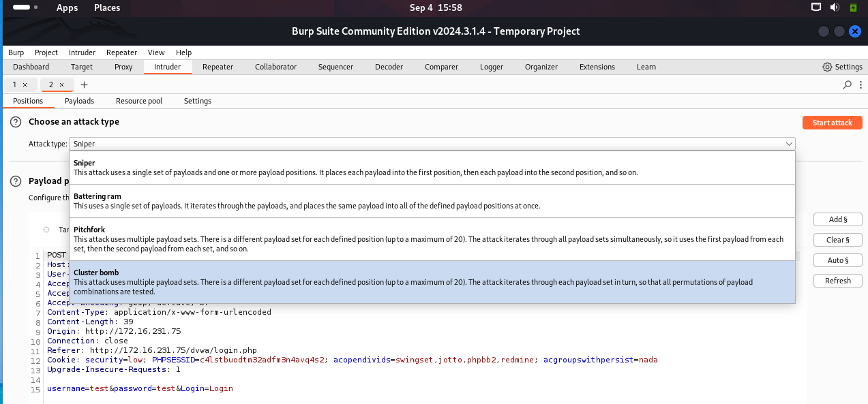Click the Content-Type header line

[159, 312]
